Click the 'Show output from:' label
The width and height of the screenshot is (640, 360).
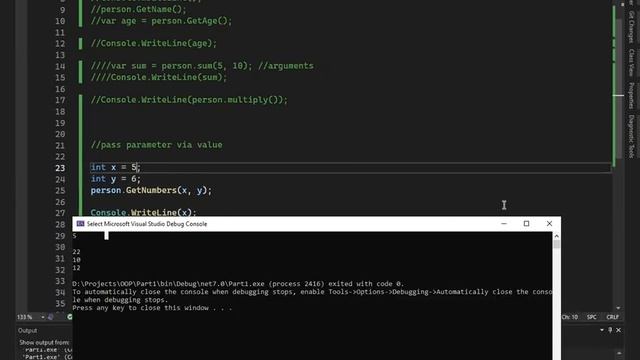click(x=44, y=342)
